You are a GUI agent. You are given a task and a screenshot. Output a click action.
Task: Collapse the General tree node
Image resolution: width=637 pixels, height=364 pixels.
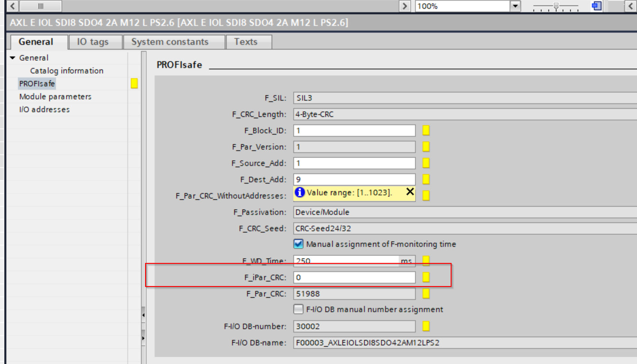tap(12, 58)
